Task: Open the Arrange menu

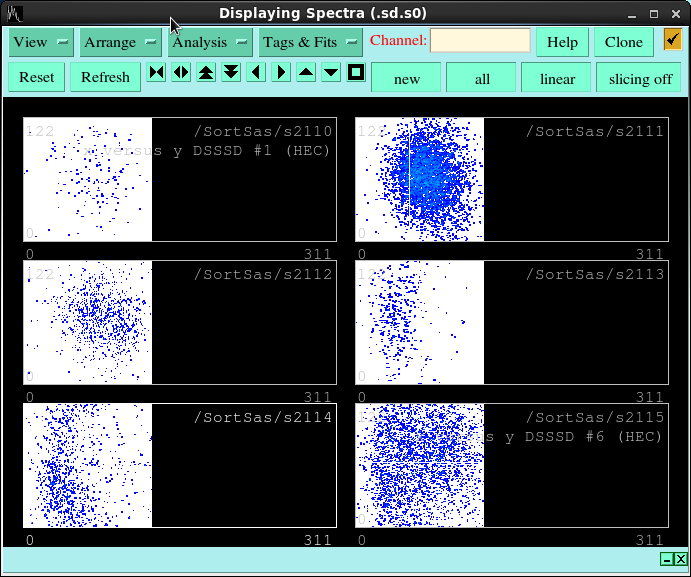Action: [120, 42]
